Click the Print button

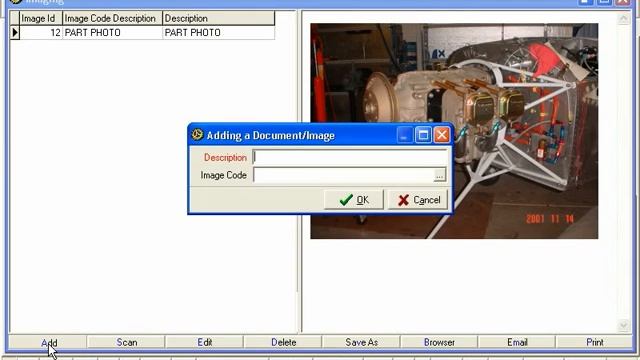click(595, 342)
